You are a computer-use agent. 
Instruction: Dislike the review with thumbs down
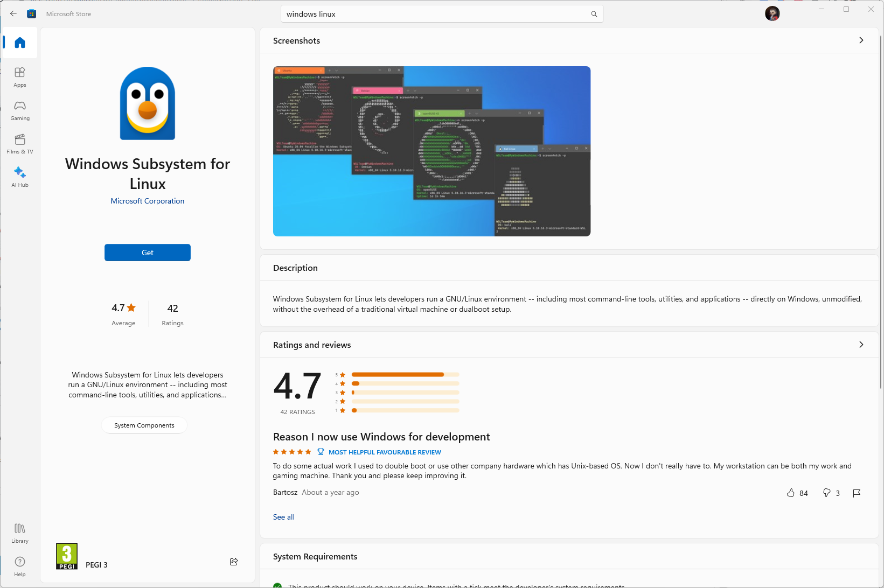click(x=827, y=493)
